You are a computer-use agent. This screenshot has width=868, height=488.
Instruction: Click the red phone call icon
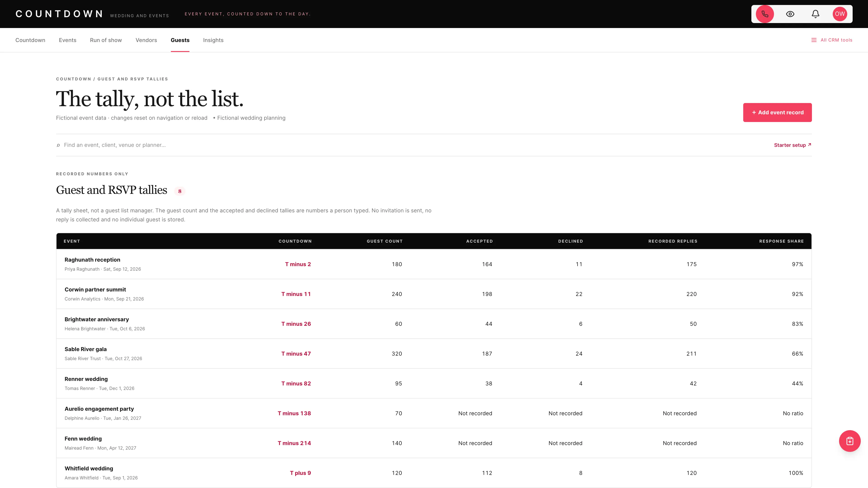(x=764, y=14)
